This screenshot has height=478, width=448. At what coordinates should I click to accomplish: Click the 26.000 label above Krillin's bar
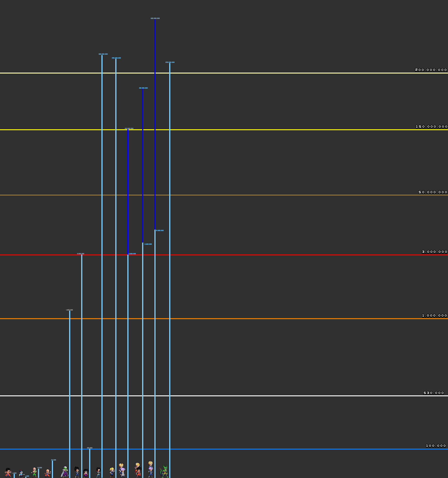pyautogui.click(x=54, y=460)
